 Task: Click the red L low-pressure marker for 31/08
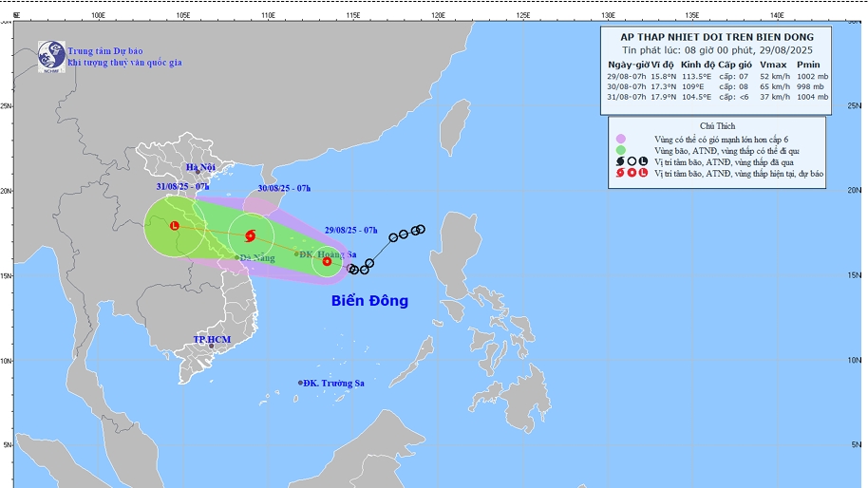[175, 226]
